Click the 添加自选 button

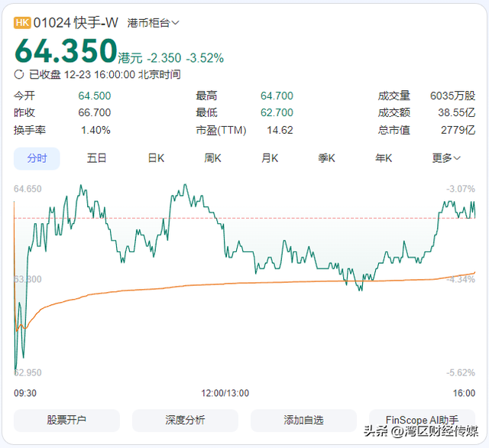(304, 420)
